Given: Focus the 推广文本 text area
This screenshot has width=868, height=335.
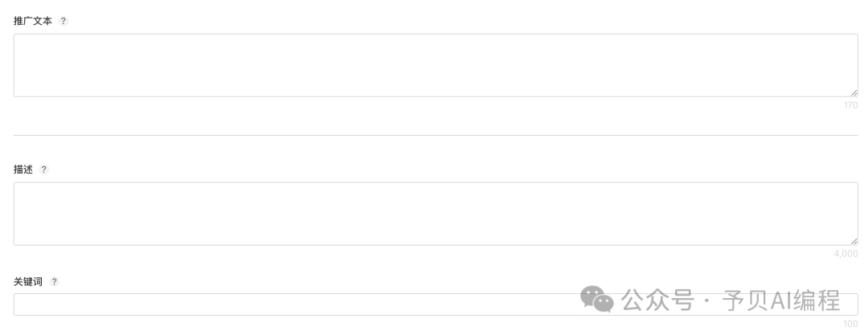Looking at the screenshot, I should tap(435, 65).
